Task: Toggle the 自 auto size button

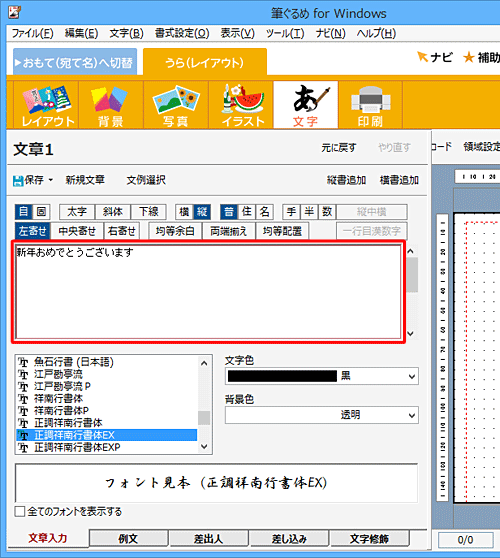Action: coord(24,212)
